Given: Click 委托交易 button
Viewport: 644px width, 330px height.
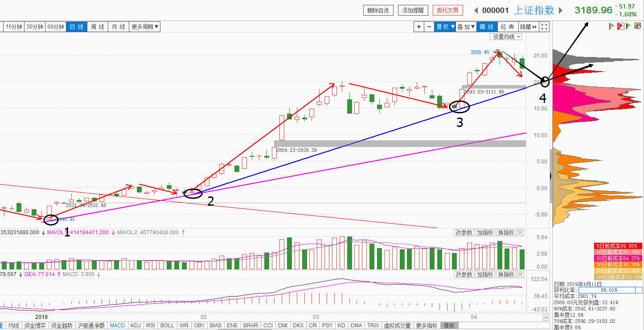Looking at the screenshot, I should (x=448, y=10).
